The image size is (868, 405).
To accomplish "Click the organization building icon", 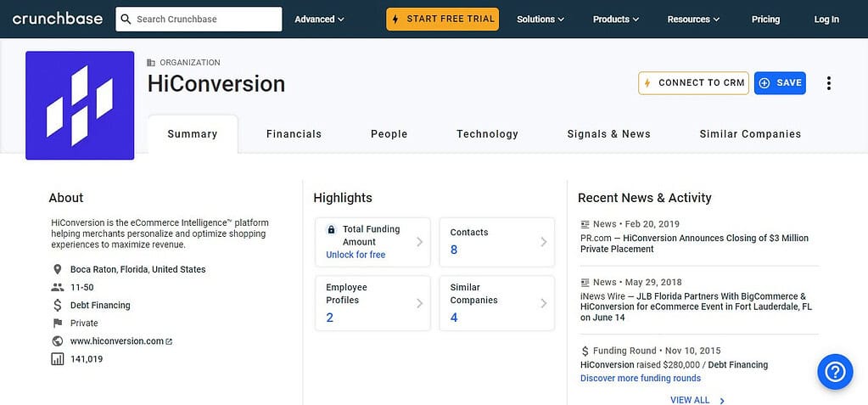I will click(x=151, y=63).
